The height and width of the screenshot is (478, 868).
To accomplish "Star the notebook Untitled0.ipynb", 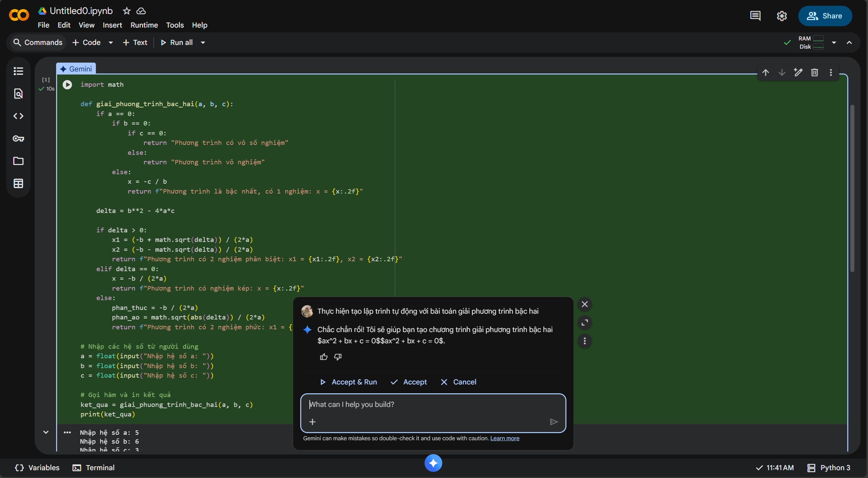I will point(126,11).
